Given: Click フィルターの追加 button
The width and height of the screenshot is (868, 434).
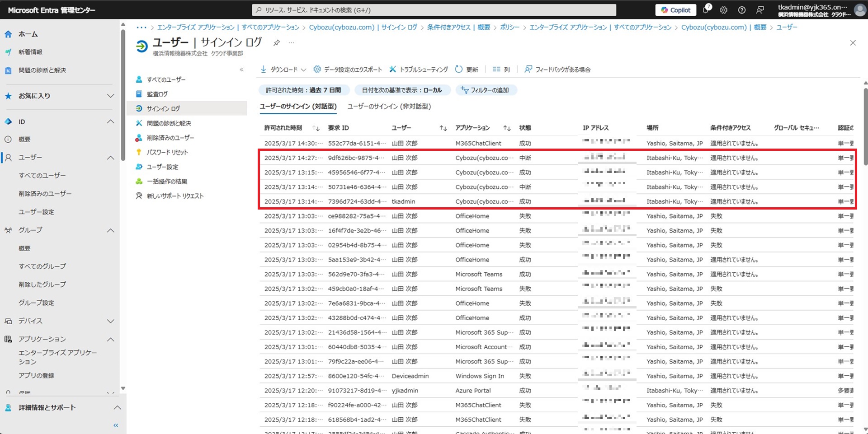Looking at the screenshot, I should pos(486,90).
